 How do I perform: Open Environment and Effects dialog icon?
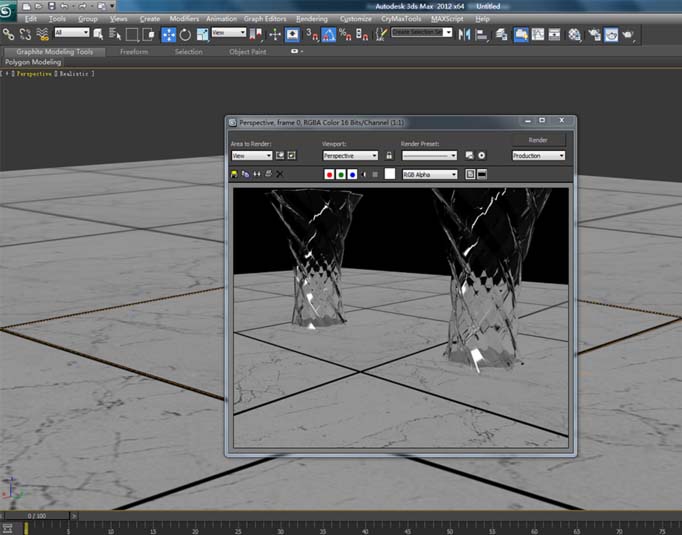(481, 156)
